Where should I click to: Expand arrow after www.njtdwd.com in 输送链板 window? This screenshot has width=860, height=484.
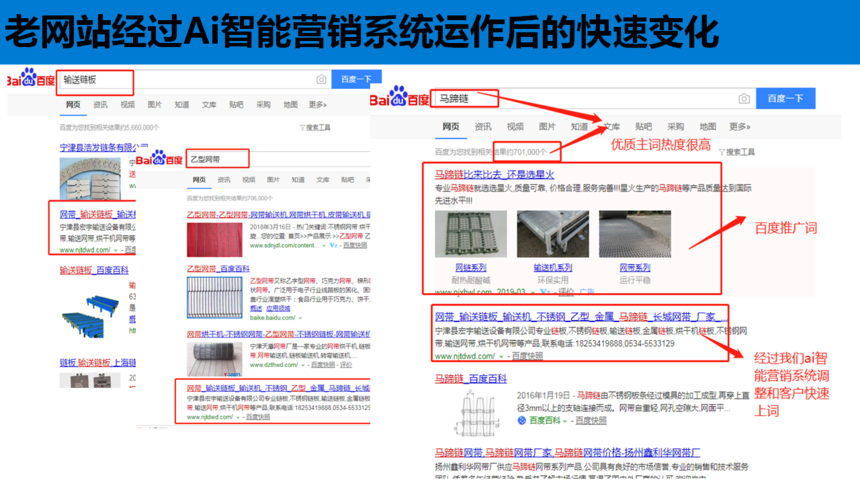(116, 250)
